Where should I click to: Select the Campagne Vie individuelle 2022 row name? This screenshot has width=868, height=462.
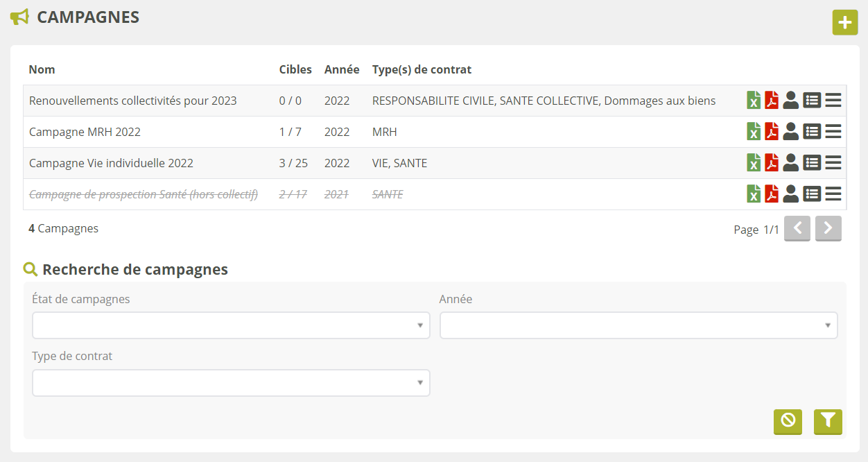click(111, 163)
